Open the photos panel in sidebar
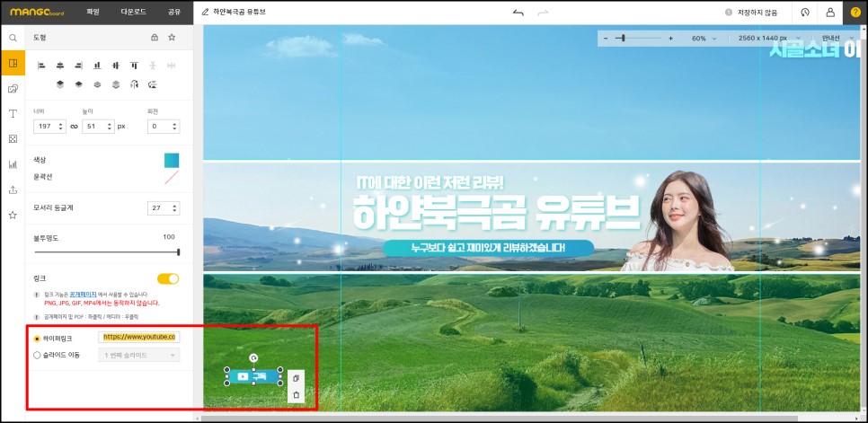Viewport: 868px width, 423px height. [13, 89]
